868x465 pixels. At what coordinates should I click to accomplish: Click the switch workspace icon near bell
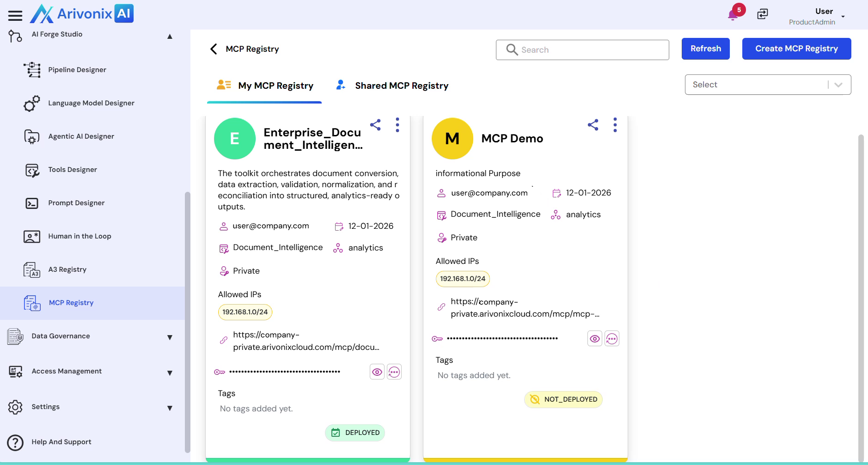(762, 14)
